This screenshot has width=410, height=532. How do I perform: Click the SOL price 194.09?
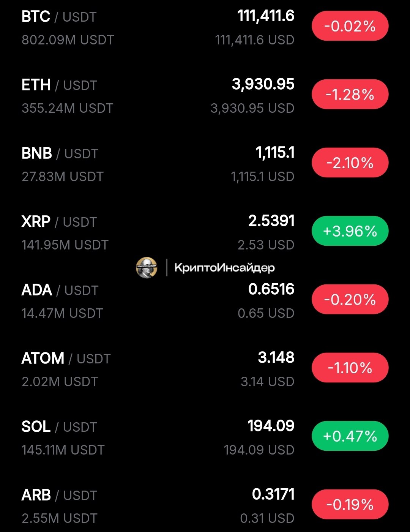[271, 426]
